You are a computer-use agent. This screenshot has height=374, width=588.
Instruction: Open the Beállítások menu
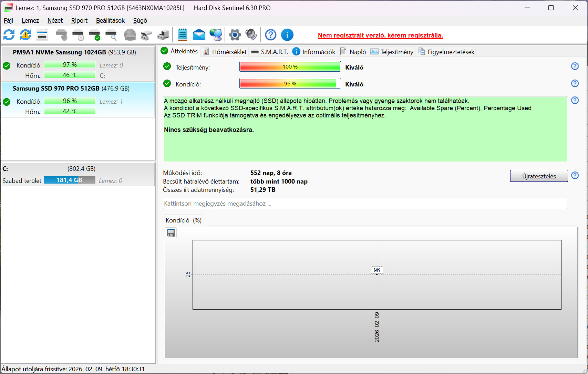110,21
